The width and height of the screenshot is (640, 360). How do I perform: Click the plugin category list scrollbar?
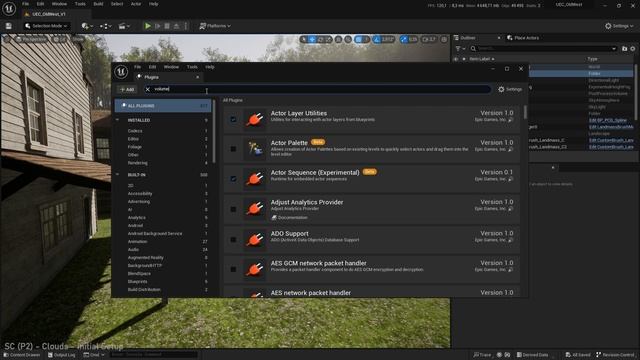214,131
